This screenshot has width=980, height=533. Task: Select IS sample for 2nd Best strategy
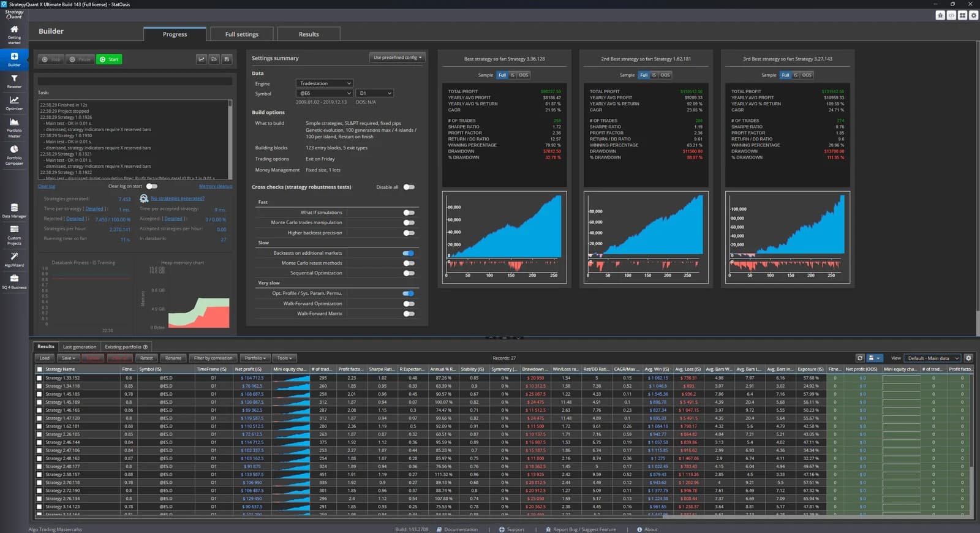tap(654, 75)
